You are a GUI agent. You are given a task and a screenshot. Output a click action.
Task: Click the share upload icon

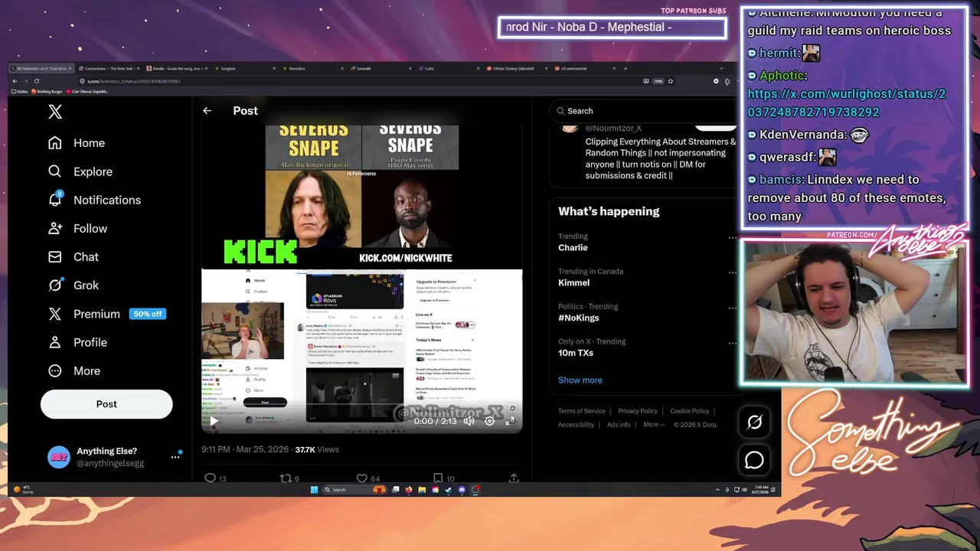click(x=514, y=478)
